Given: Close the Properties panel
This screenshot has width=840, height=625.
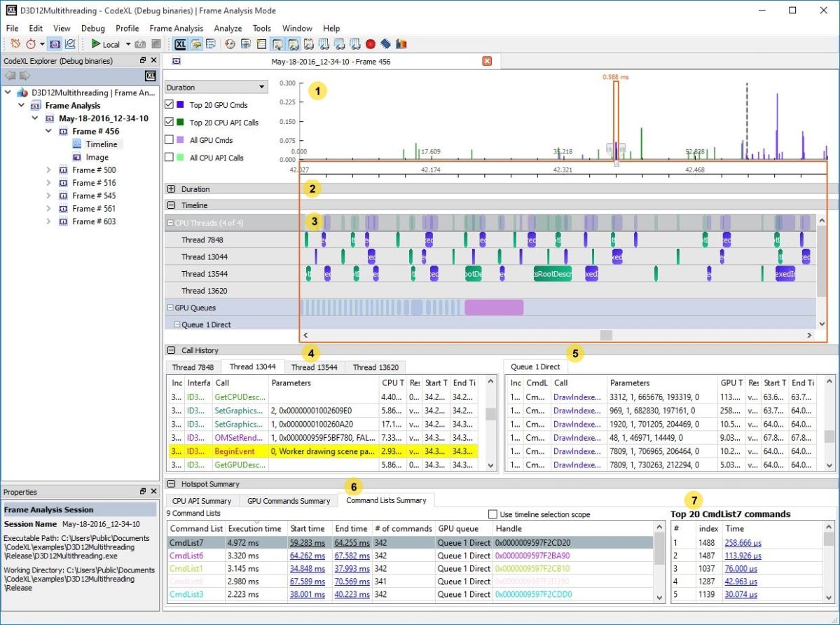Looking at the screenshot, I should (153, 491).
